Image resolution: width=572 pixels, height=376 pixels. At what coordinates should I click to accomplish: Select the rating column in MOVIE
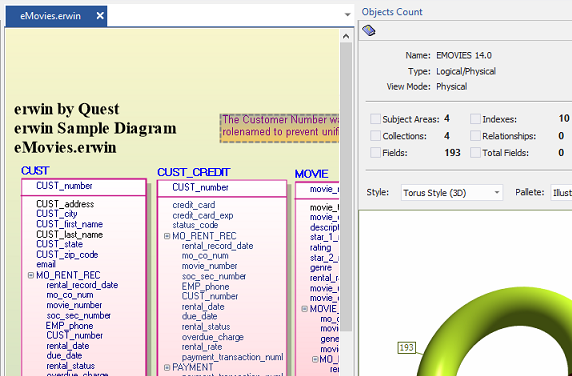coord(320,248)
